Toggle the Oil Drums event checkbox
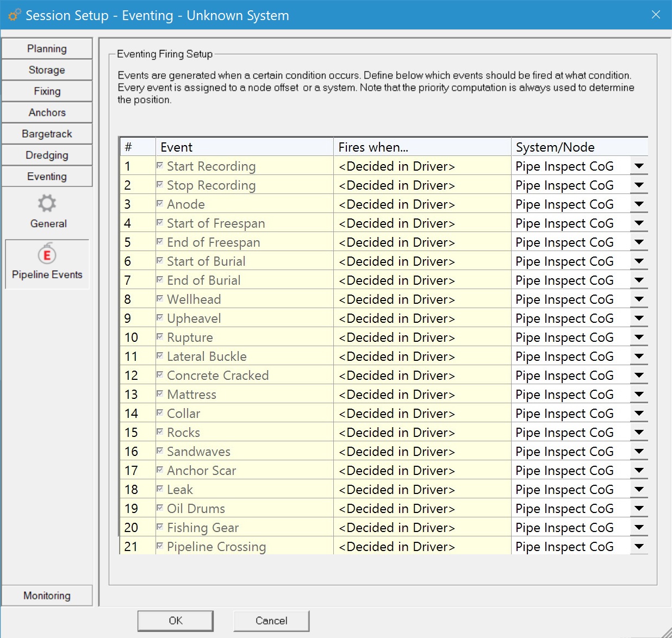 pos(160,508)
